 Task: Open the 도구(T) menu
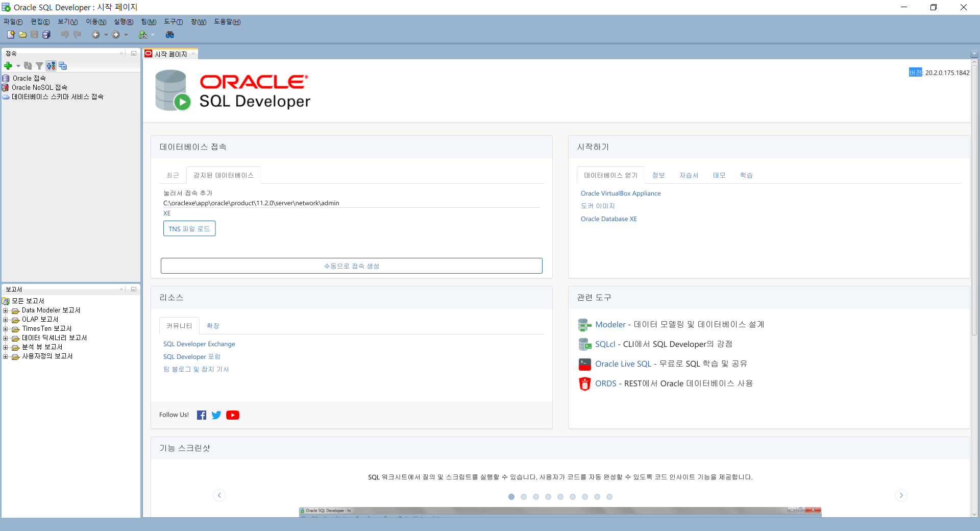[173, 22]
